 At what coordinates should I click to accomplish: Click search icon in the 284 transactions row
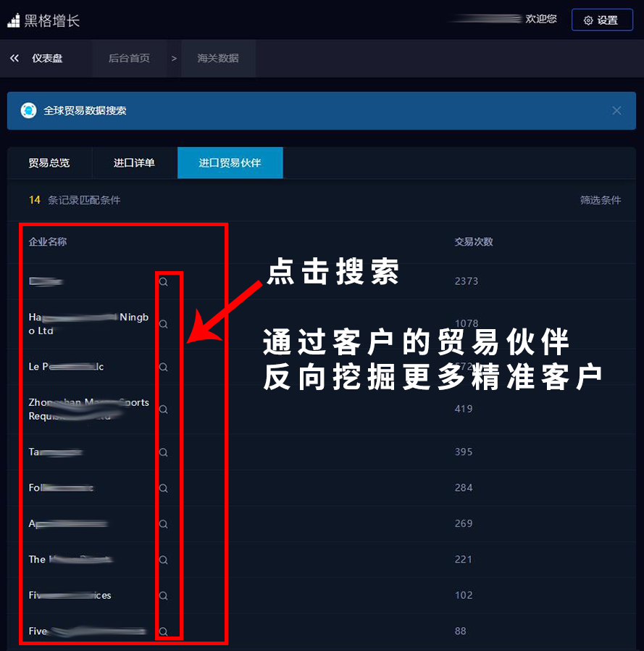click(x=164, y=488)
